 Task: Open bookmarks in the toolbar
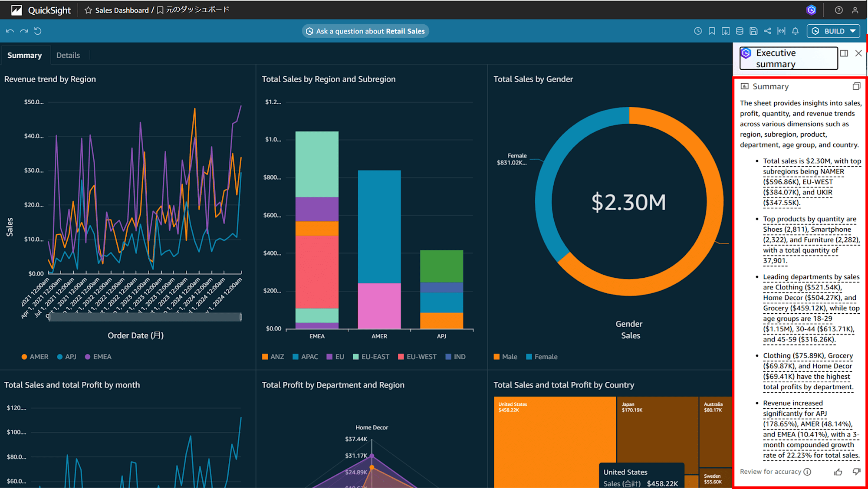tap(712, 31)
